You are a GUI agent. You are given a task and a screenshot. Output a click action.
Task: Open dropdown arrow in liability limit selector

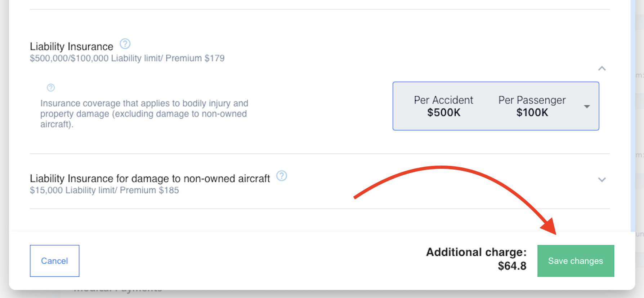587,106
